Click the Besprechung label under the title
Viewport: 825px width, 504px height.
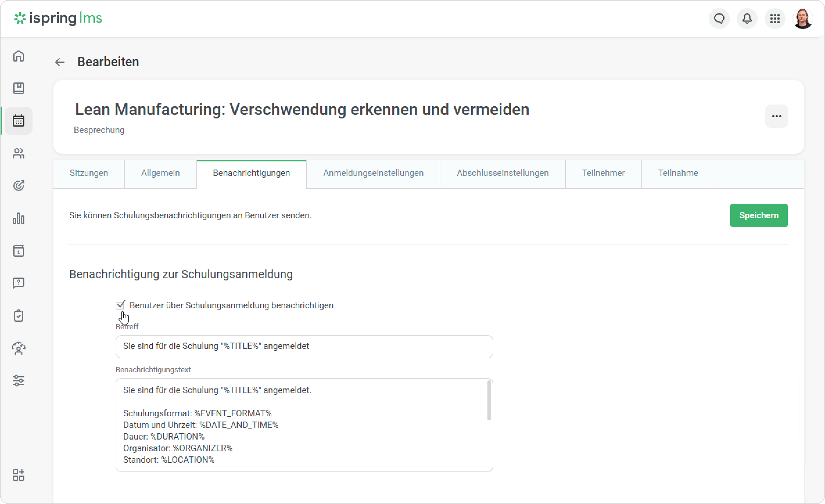pos(99,130)
